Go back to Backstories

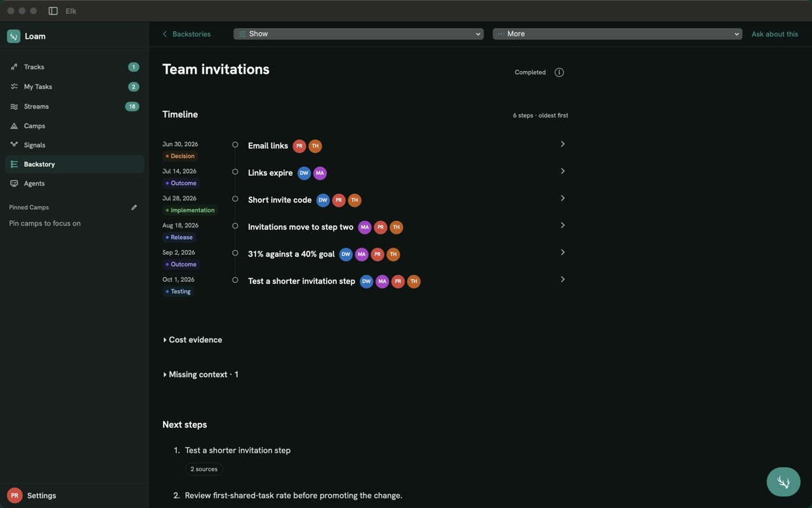(x=187, y=34)
